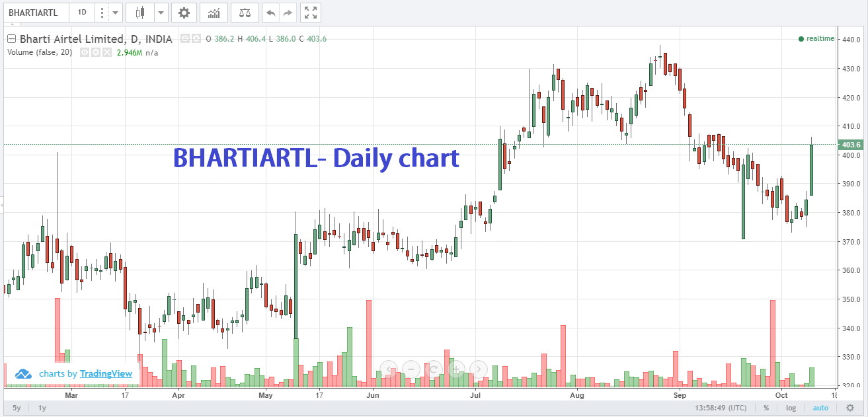This screenshot has height=417, width=868.
Task: Click the Sep date axis label
Action: [680, 395]
